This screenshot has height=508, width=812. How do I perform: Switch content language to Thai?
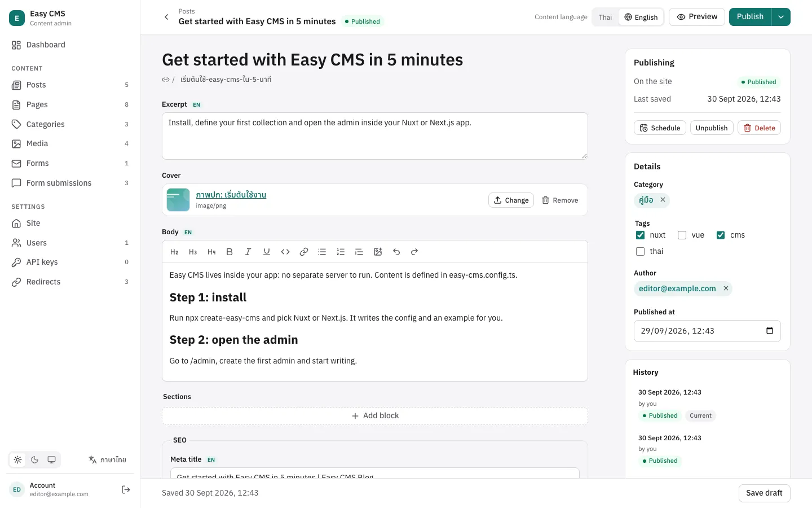pos(605,17)
